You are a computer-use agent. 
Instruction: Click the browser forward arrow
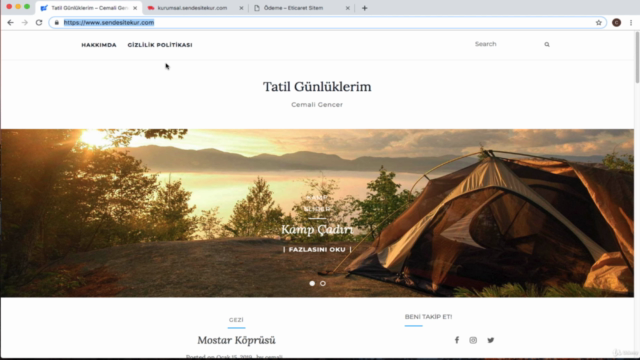(x=24, y=22)
